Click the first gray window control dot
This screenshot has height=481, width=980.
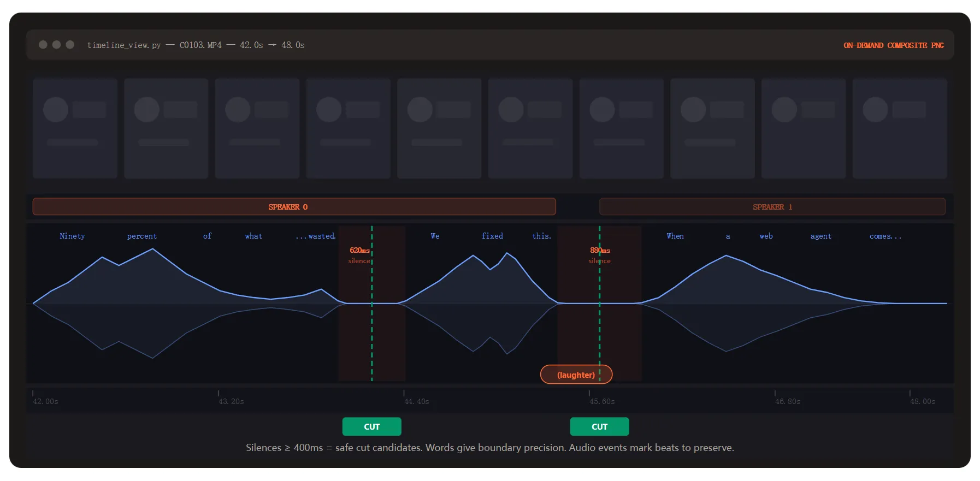tap(43, 45)
